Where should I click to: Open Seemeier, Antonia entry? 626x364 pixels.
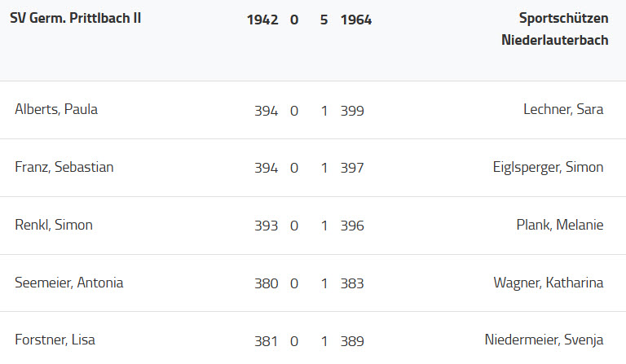point(69,283)
